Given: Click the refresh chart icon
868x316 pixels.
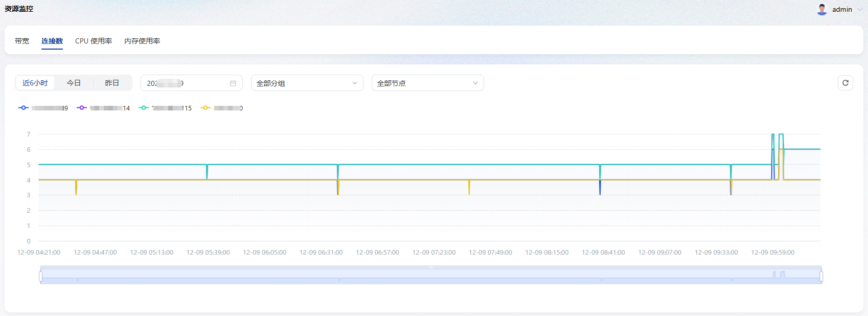Looking at the screenshot, I should (x=846, y=83).
